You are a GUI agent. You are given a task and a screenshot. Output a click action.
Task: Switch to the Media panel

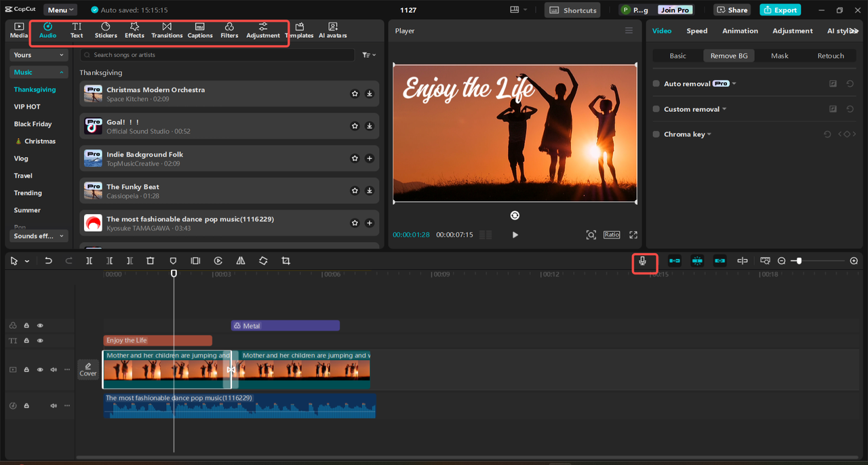tap(19, 31)
